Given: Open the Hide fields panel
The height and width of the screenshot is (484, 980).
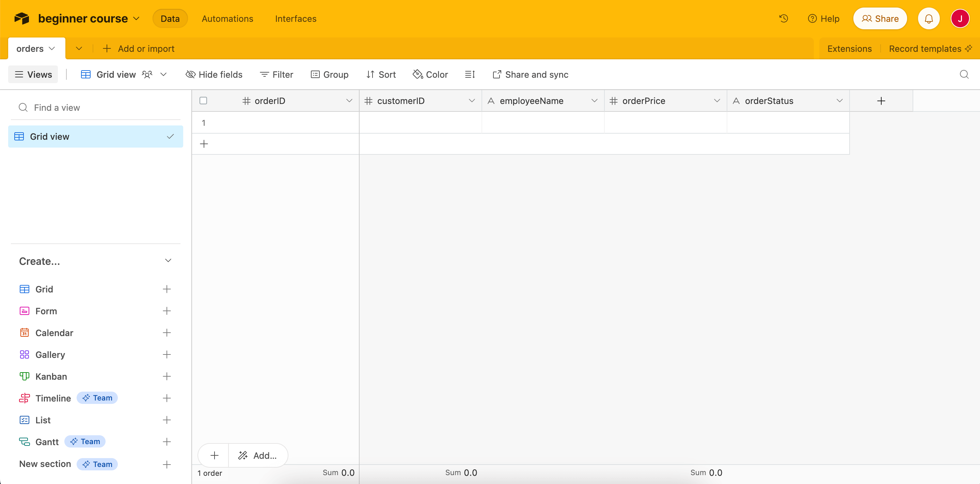Looking at the screenshot, I should [214, 74].
